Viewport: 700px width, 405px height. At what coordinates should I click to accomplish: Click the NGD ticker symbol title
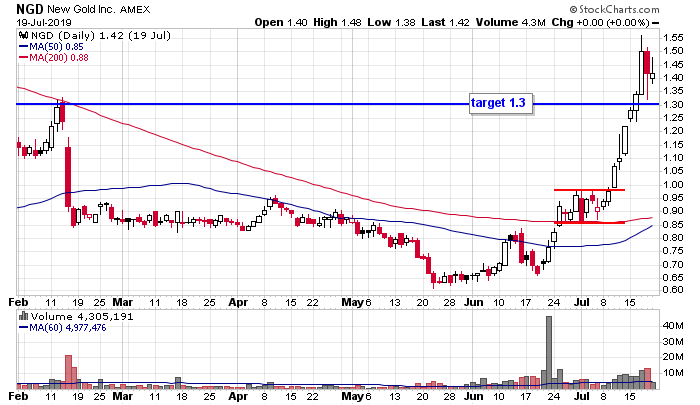click(29, 9)
